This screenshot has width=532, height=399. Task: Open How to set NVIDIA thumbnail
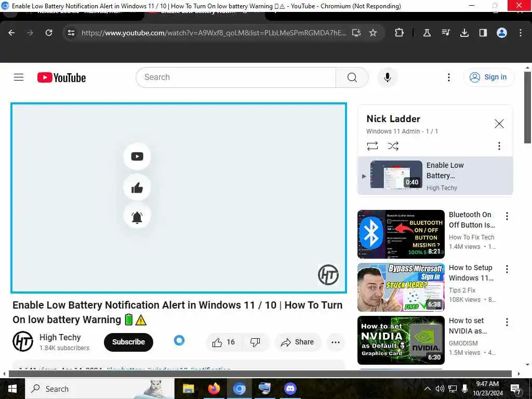tap(401, 340)
